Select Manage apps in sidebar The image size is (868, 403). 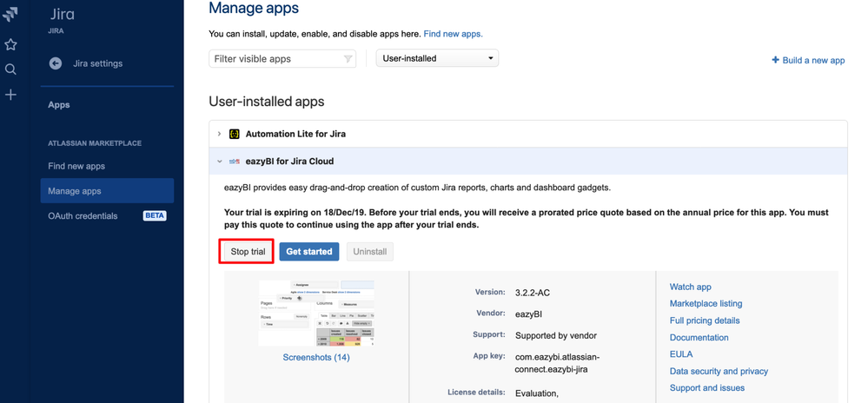[75, 191]
